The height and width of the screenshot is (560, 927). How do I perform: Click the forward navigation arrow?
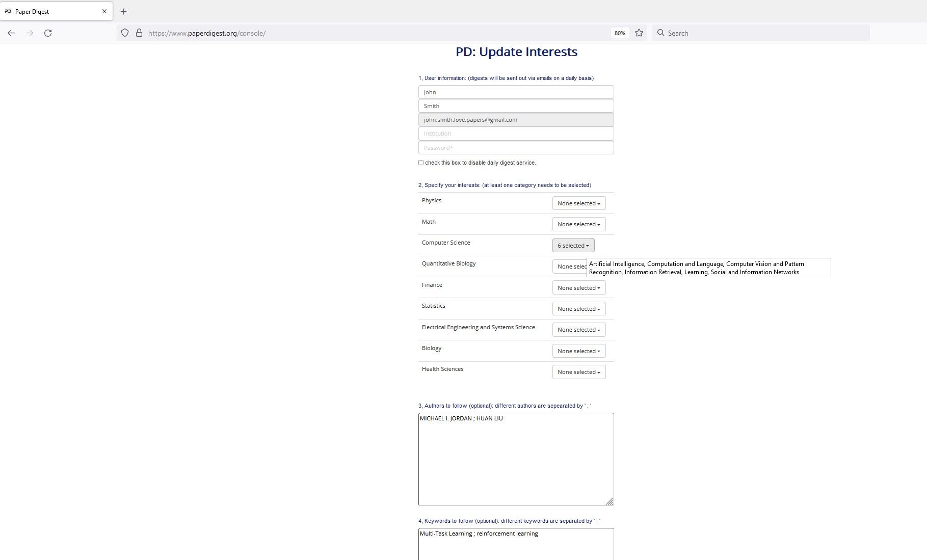coord(30,33)
